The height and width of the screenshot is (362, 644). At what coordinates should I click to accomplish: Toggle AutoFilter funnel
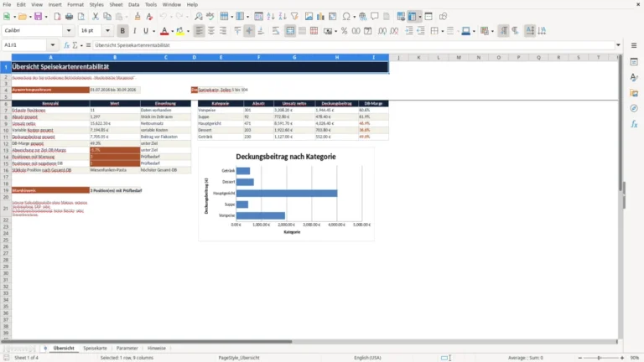(294, 17)
